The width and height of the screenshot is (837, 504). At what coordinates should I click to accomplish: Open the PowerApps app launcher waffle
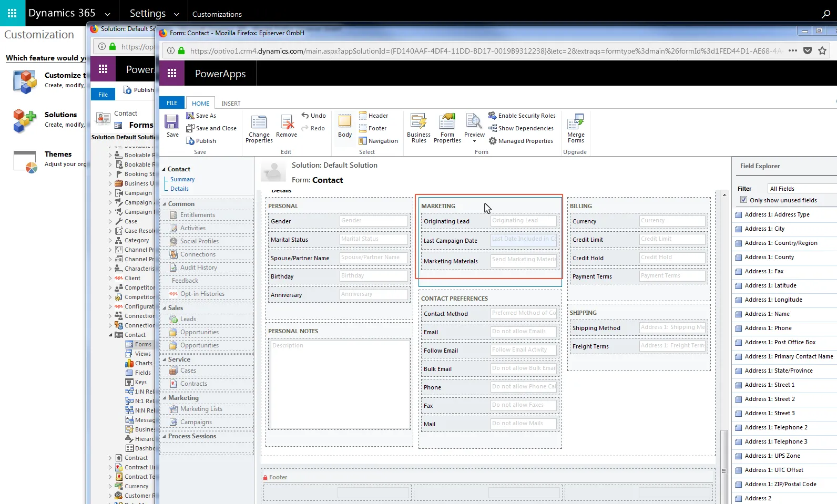pyautogui.click(x=172, y=74)
